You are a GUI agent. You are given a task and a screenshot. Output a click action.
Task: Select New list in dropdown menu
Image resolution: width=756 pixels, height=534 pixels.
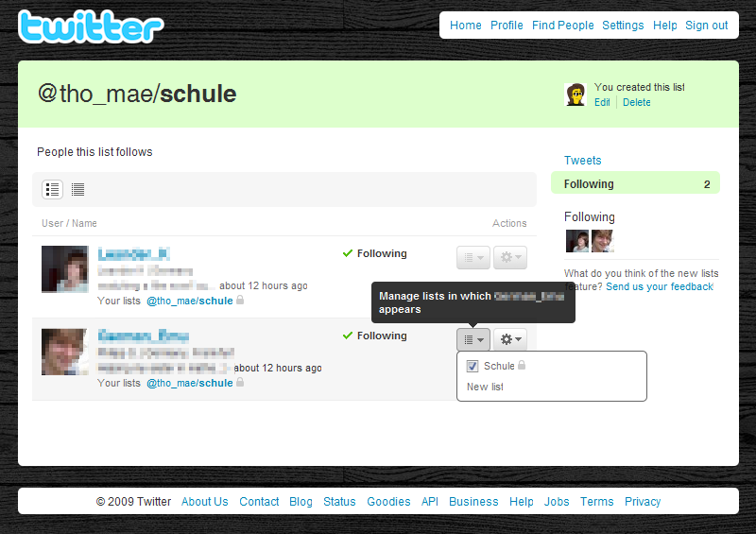(485, 387)
